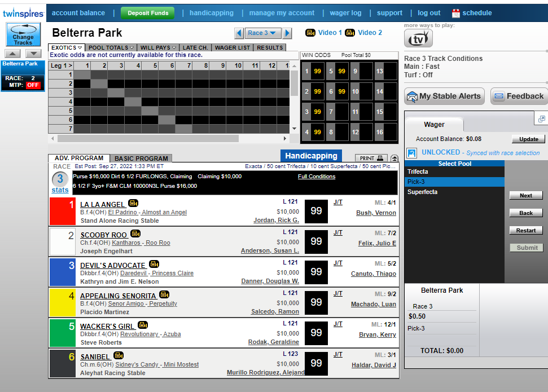Image resolution: width=548 pixels, height=392 pixels.
Task: Click the Back wager button
Action: 526,213
